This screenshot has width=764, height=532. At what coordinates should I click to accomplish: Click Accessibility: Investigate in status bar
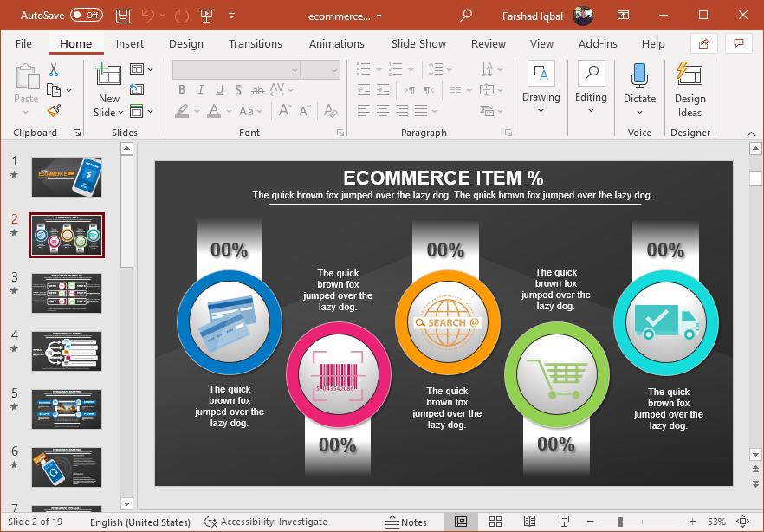click(x=266, y=522)
